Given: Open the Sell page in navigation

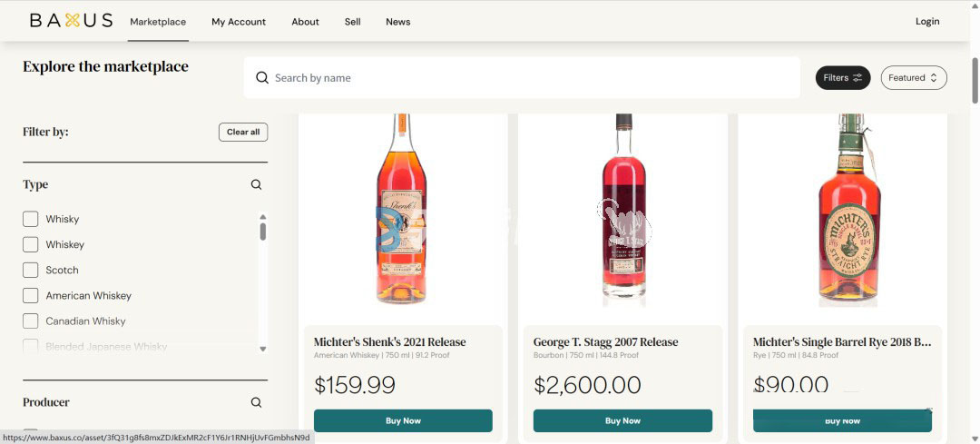Looking at the screenshot, I should coord(352,22).
